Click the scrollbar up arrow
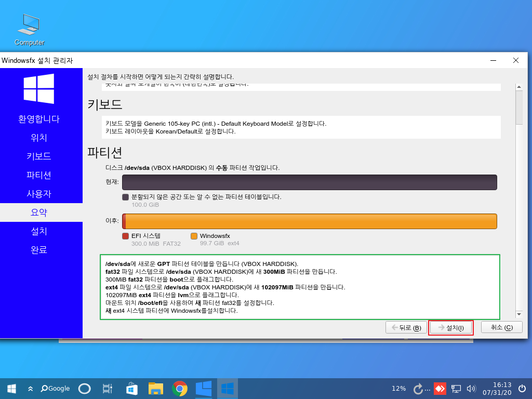The width and height of the screenshot is (532, 399). tap(519, 87)
